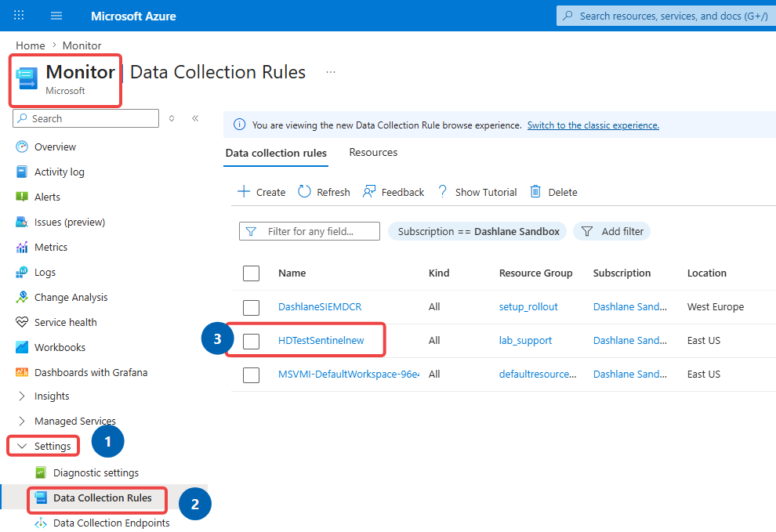Viewport: 776px width, 532px height.
Task: Expand the Managed Services section
Action: 22,422
